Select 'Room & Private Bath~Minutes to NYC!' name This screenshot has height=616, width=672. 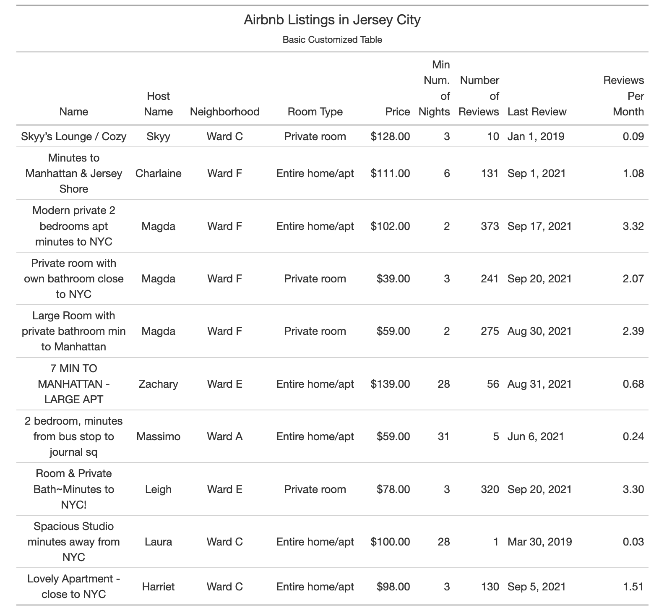pos(74,489)
